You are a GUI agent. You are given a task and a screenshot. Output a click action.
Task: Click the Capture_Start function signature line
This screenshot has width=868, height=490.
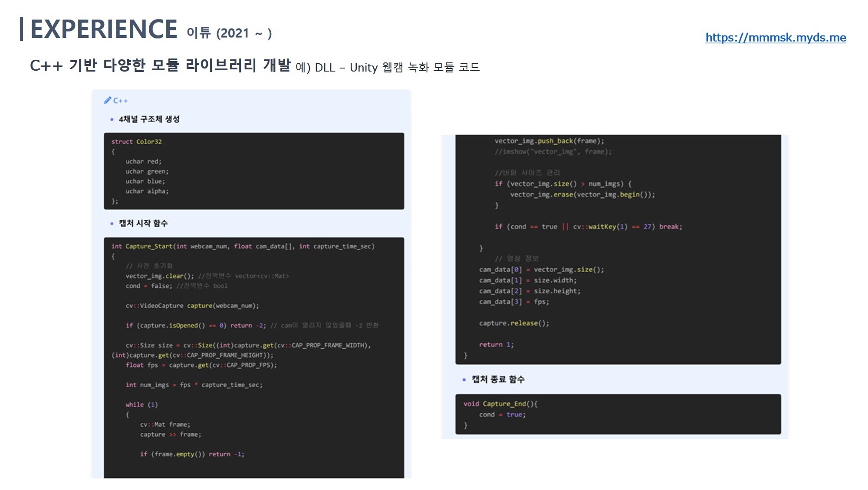point(243,246)
